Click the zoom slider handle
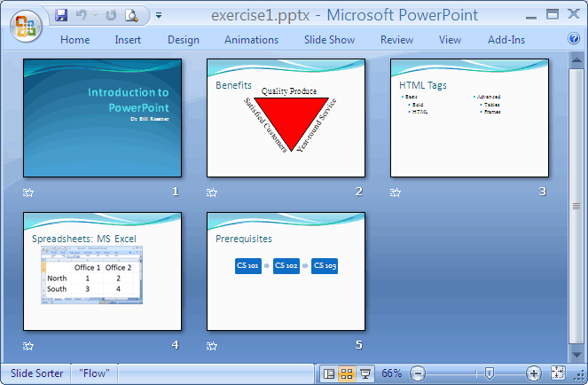 point(487,373)
